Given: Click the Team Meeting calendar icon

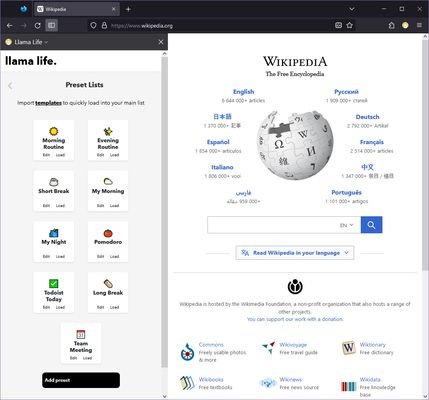Looking at the screenshot, I should 81,334.
